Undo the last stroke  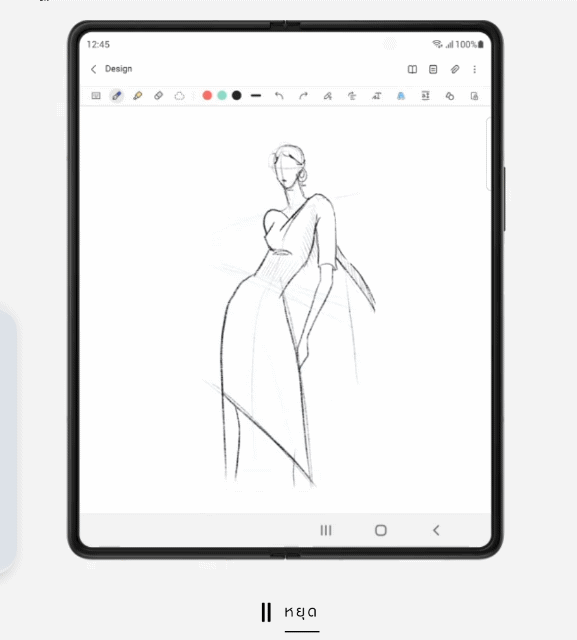[x=279, y=96]
